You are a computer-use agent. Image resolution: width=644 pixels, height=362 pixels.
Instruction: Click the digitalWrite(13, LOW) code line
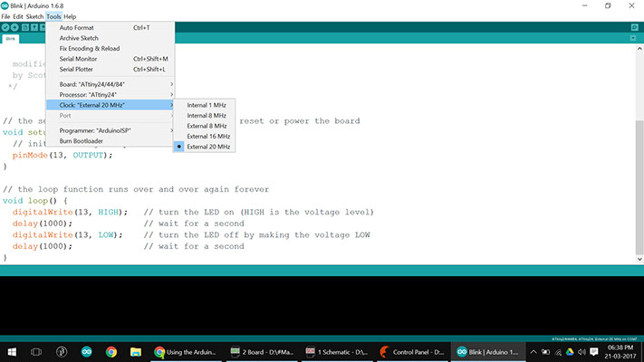[68, 235]
